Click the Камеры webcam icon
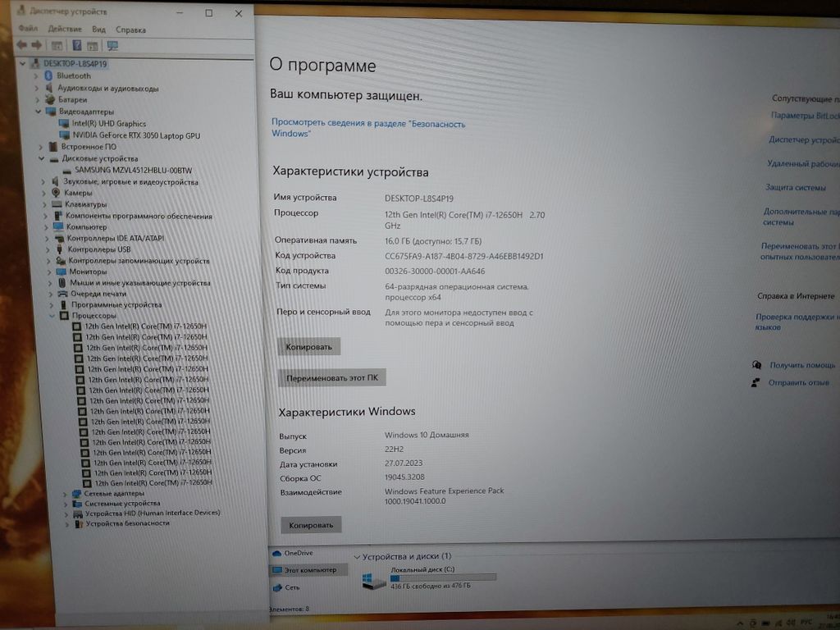This screenshot has height=630, width=840. pyautogui.click(x=56, y=193)
